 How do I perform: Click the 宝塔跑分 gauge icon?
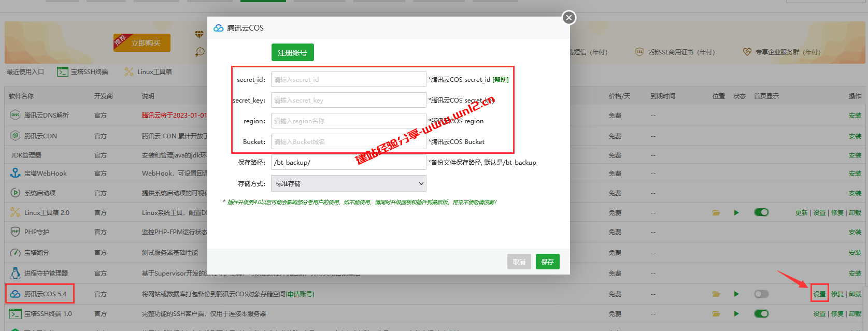point(15,252)
